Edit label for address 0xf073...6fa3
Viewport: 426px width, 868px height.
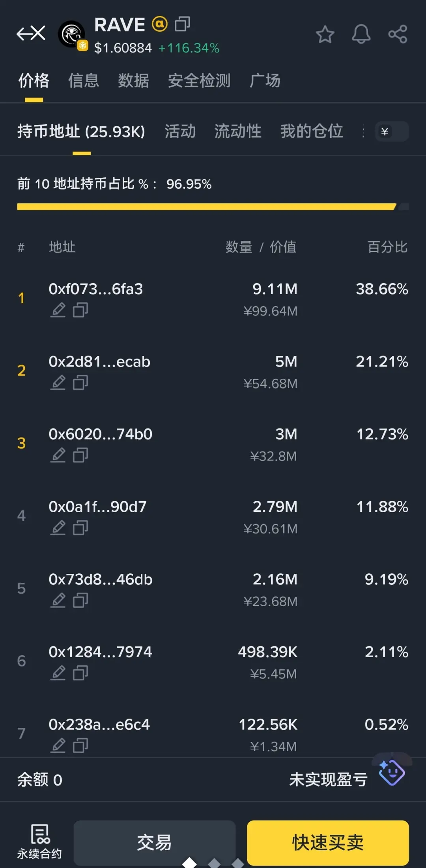[x=58, y=310]
